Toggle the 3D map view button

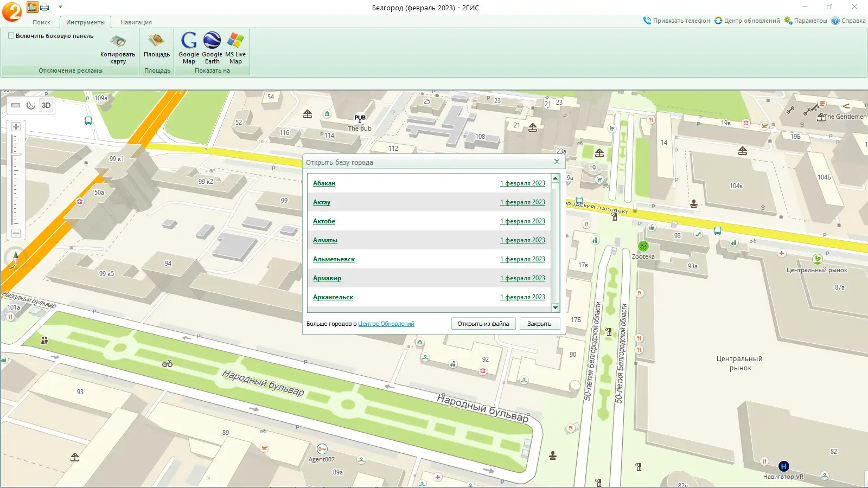point(46,105)
